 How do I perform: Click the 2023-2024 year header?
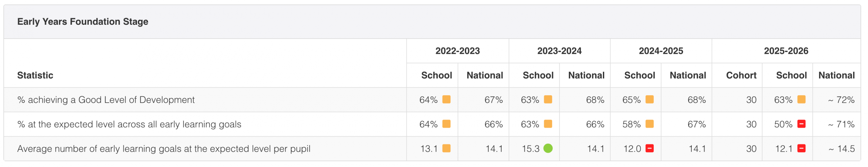(559, 51)
